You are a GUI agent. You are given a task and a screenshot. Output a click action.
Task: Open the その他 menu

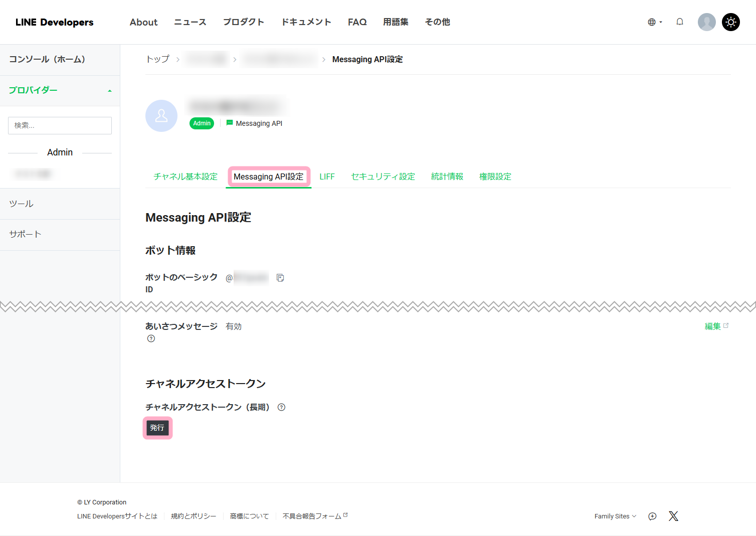pos(437,22)
